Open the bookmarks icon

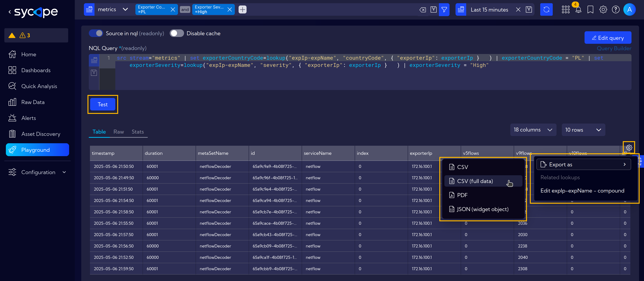(x=590, y=9)
